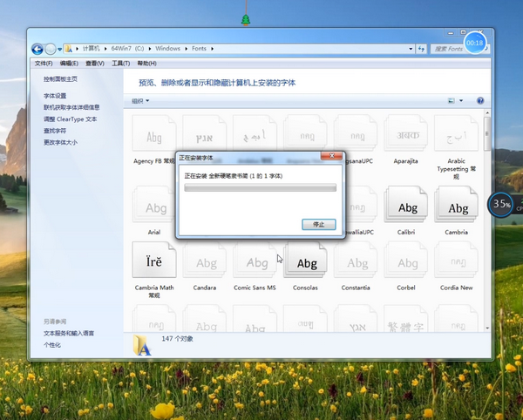
Task: Click the 64Win7 (C:) breadcrumb
Action: click(127, 48)
